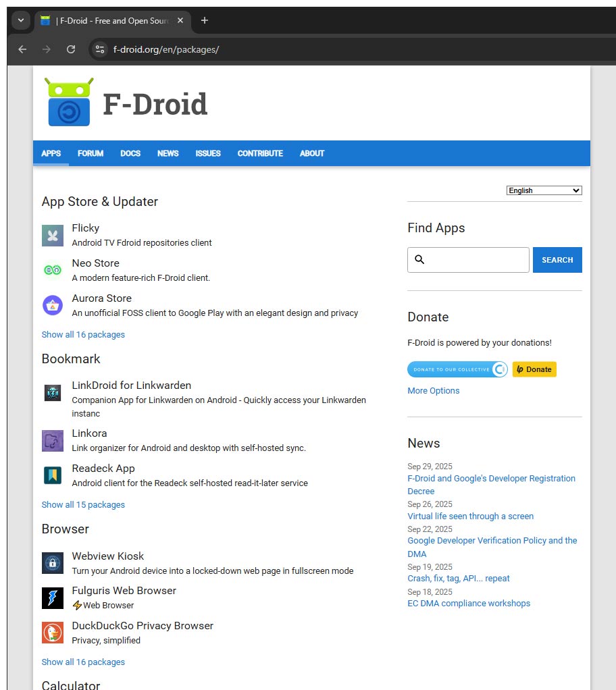Open the ISSUES navigation item
The width and height of the screenshot is (616, 690).
click(208, 153)
